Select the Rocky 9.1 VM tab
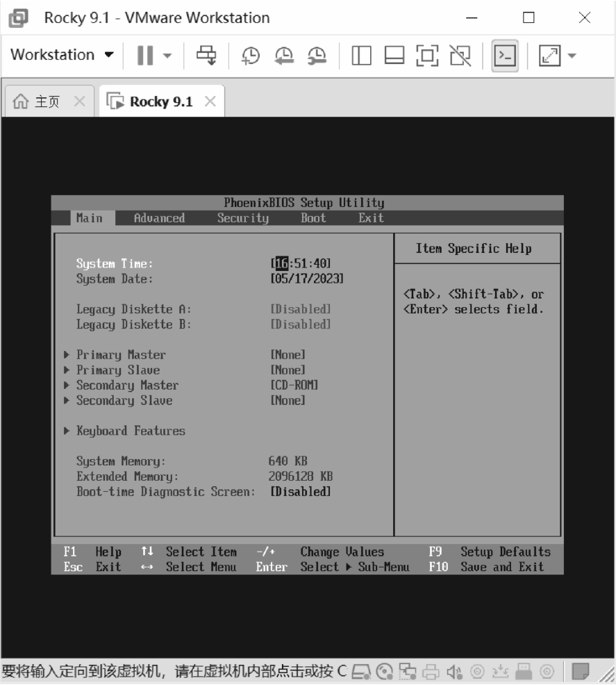This screenshot has width=616, height=685. pos(153,101)
